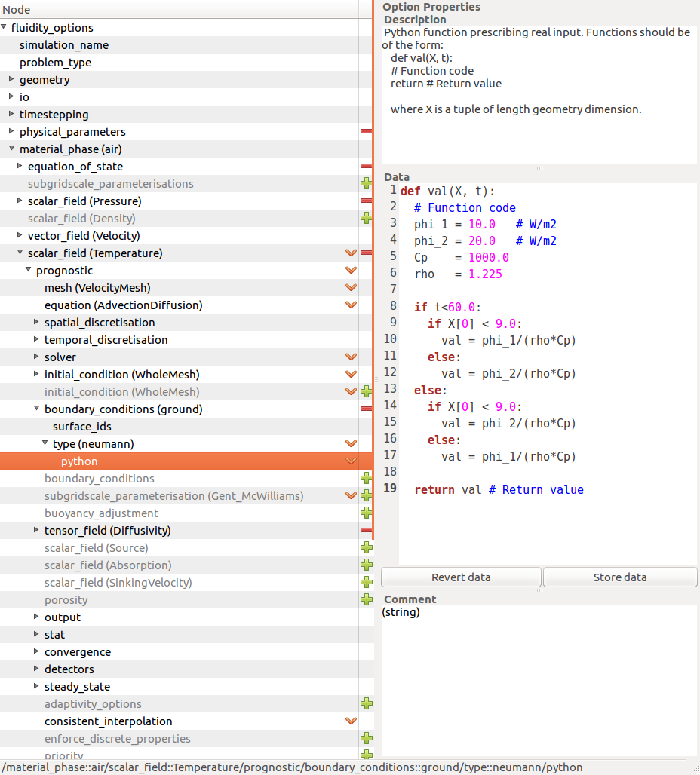Expand the geometry node
Viewport: 700px width, 775px height.
coord(11,79)
